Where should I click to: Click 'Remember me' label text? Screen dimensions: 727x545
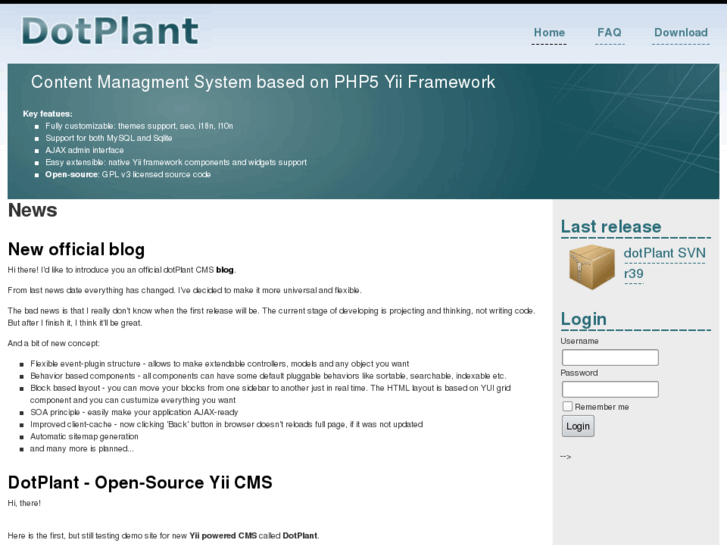click(601, 407)
